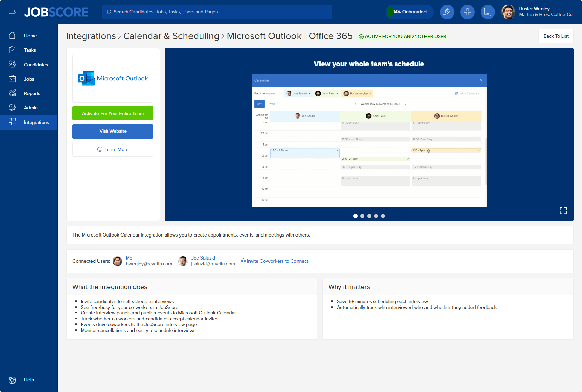The width and height of the screenshot is (582, 392).
Task: Click the team schedule calendar preview image
Action: pos(369,140)
